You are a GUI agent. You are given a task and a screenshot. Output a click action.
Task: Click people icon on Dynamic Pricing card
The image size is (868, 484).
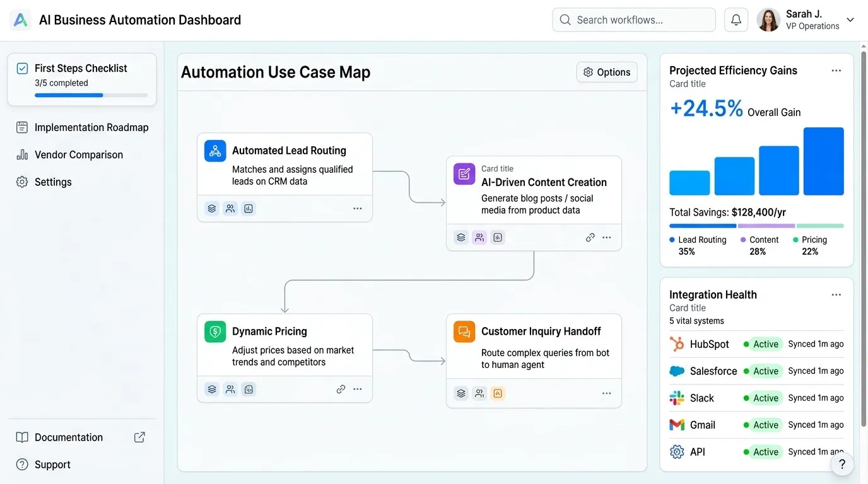(230, 389)
